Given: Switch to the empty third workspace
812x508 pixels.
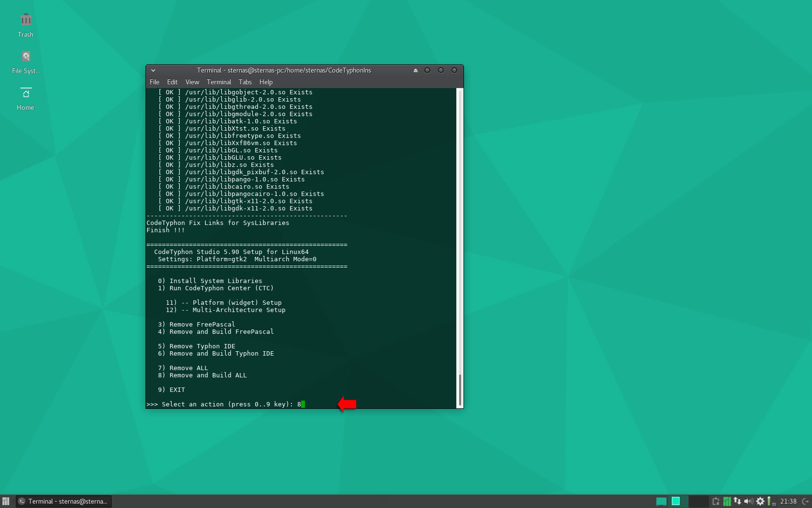Looking at the screenshot, I should pyautogui.click(x=698, y=501).
